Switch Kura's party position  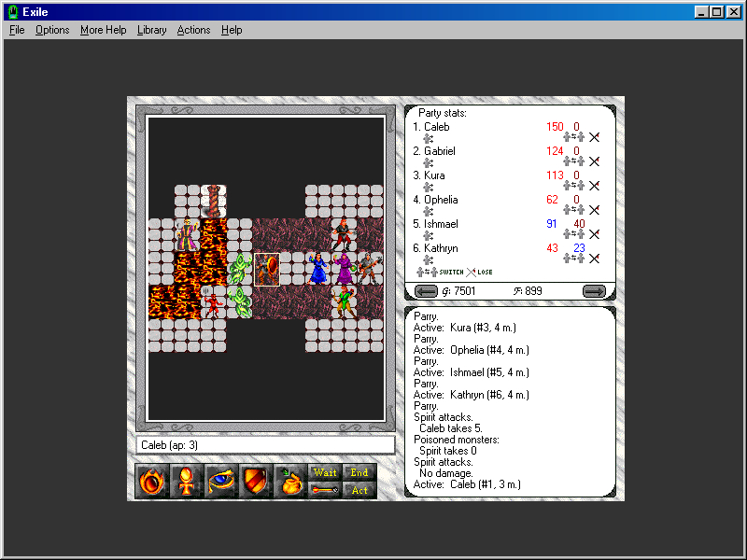click(573, 186)
